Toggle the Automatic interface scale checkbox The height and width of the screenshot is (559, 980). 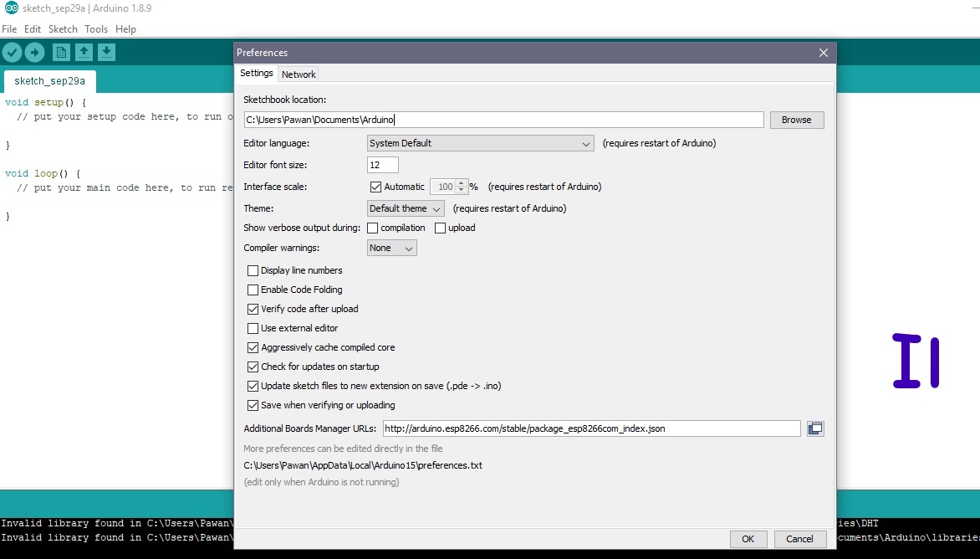(375, 187)
